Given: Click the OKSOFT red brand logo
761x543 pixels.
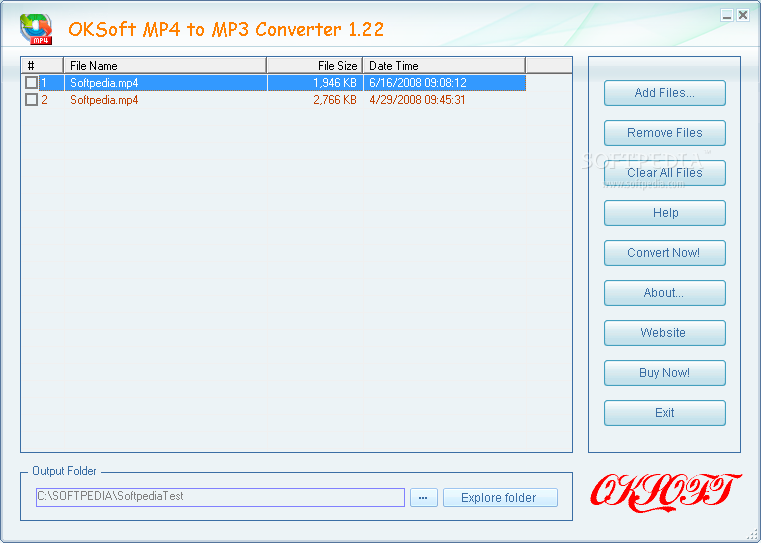Looking at the screenshot, I should point(665,493).
